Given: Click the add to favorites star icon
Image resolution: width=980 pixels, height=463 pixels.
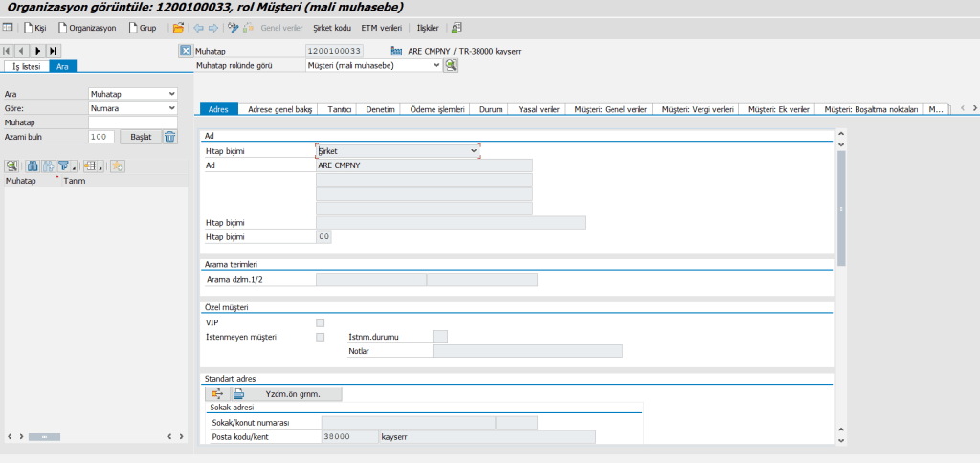Looking at the screenshot, I should pos(118,165).
